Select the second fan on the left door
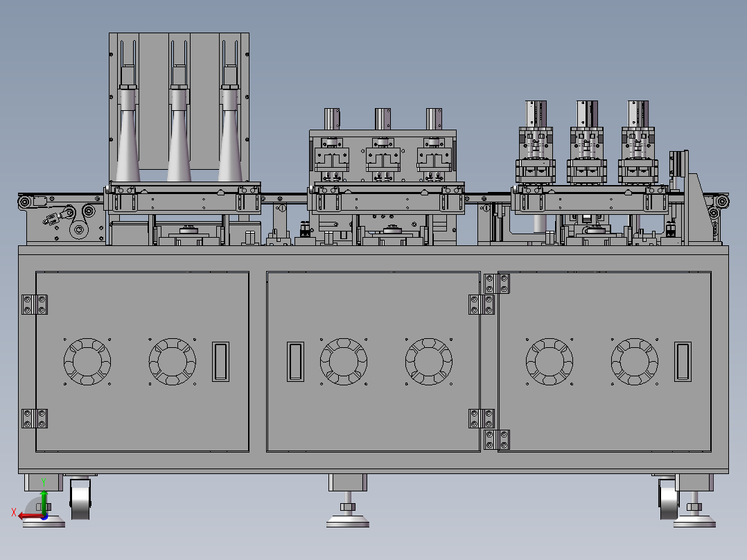747x560 pixels. [x=173, y=362]
